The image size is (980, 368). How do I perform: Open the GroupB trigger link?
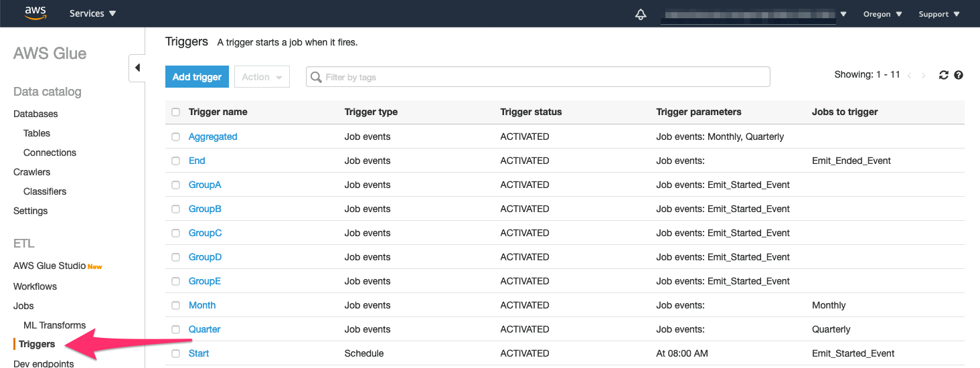point(205,209)
